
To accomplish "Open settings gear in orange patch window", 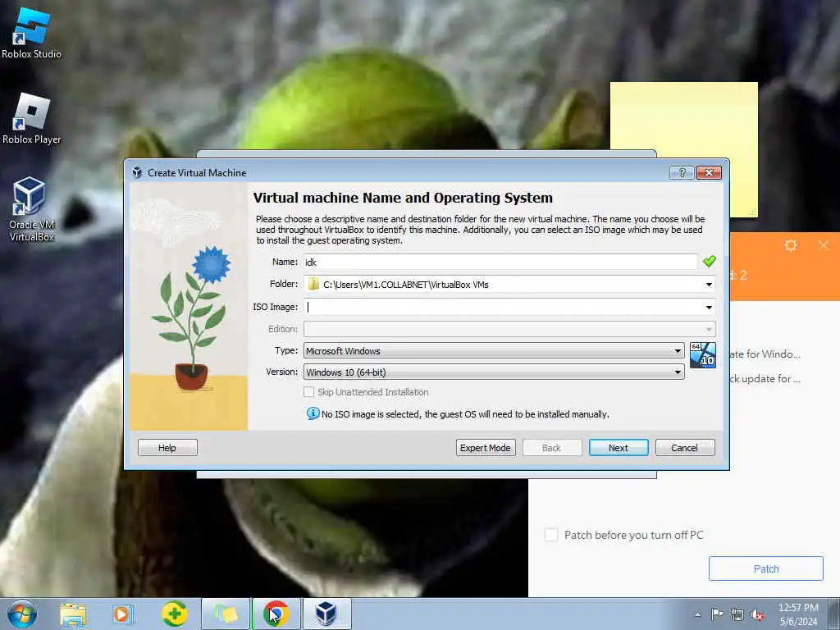I will point(791,245).
